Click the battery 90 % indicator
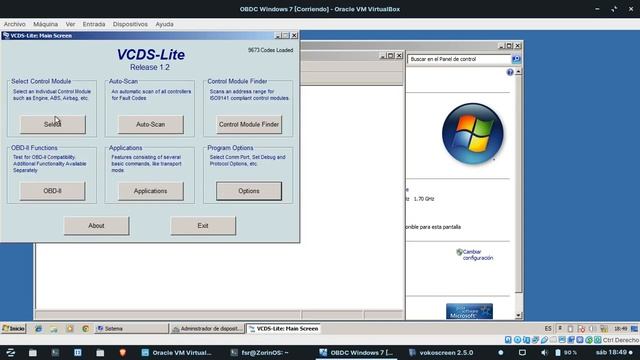 coord(566,353)
